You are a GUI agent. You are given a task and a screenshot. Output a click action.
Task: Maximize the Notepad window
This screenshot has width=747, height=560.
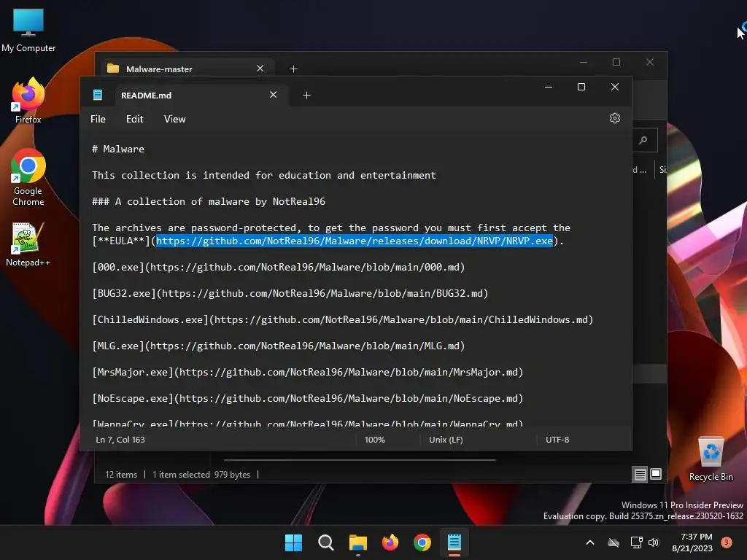[581, 87]
